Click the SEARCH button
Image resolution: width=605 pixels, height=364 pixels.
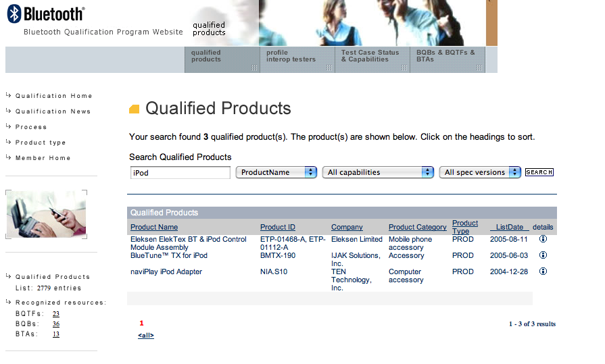pyautogui.click(x=539, y=172)
